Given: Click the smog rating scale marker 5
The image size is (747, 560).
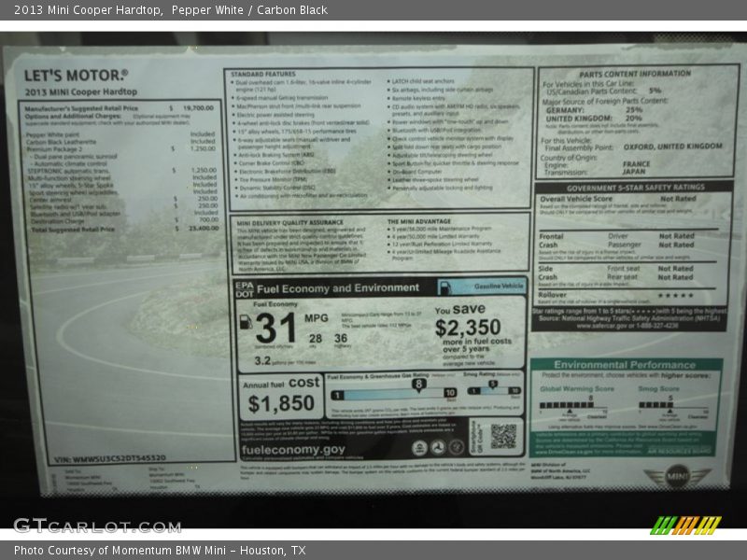Looking at the screenshot, I should point(492,384).
